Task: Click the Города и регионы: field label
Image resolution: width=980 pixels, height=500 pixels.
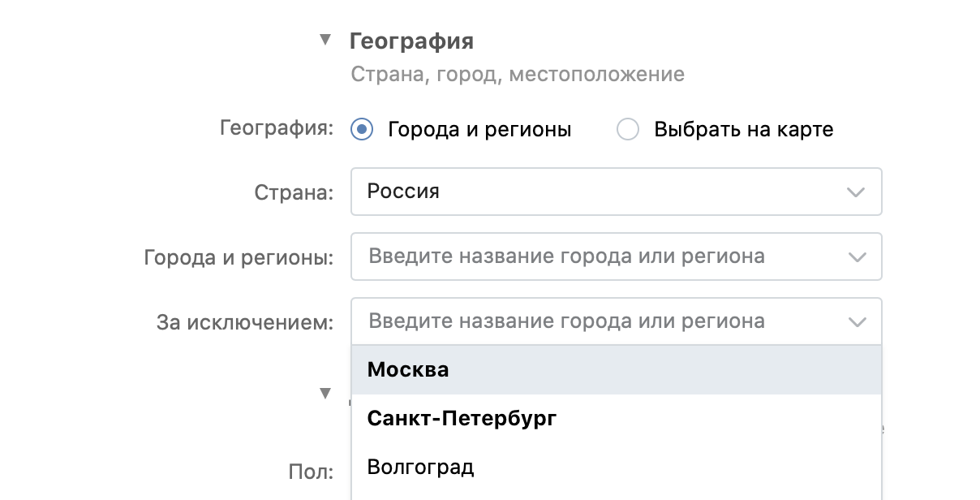Action: pos(239,257)
